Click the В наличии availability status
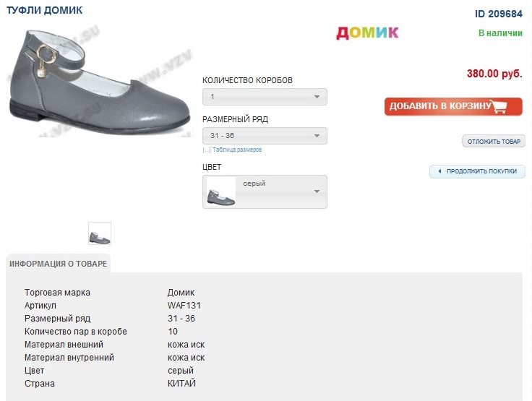This screenshot has height=401, width=532. [x=500, y=33]
